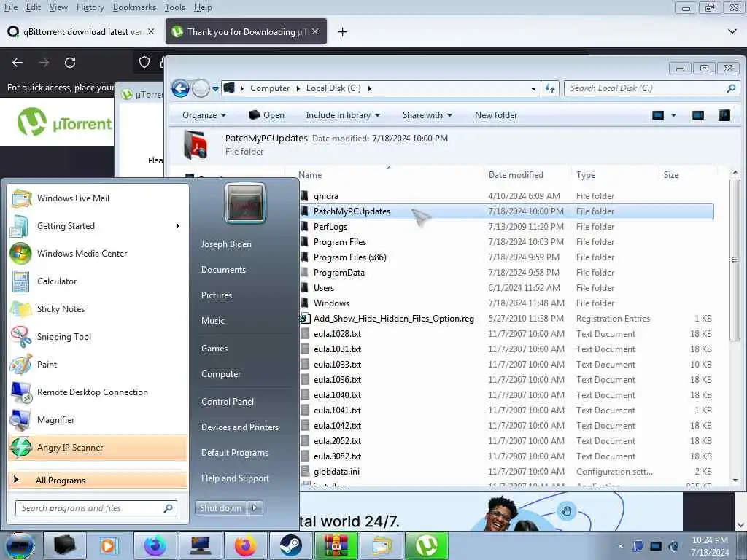Open recent pages dropdown beside nav buttons
Image resolution: width=747 pixels, height=560 pixels.
pyautogui.click(x=215, y=88)
